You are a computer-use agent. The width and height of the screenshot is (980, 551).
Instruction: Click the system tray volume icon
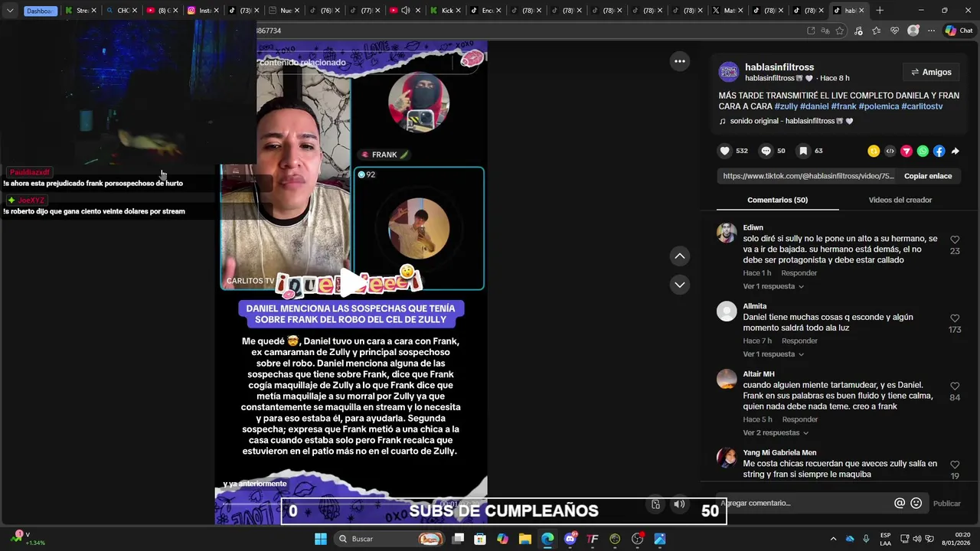pos(917,539)
